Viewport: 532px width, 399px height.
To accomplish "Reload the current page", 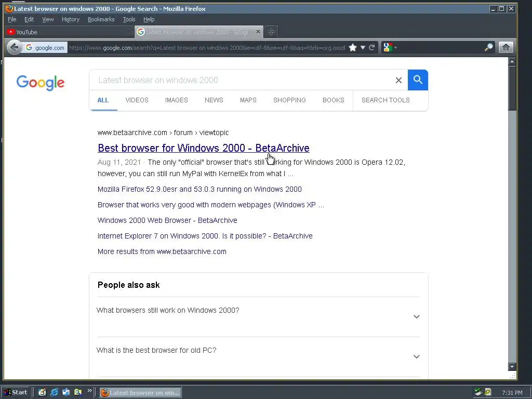I will point(372,47).
